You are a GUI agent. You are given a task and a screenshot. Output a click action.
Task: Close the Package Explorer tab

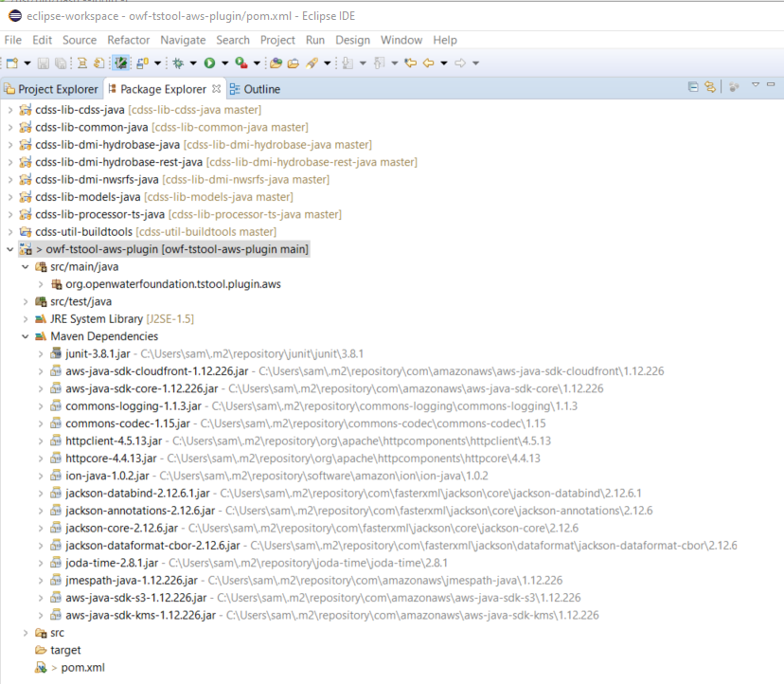pyautogui.click(x=216, y=88)
